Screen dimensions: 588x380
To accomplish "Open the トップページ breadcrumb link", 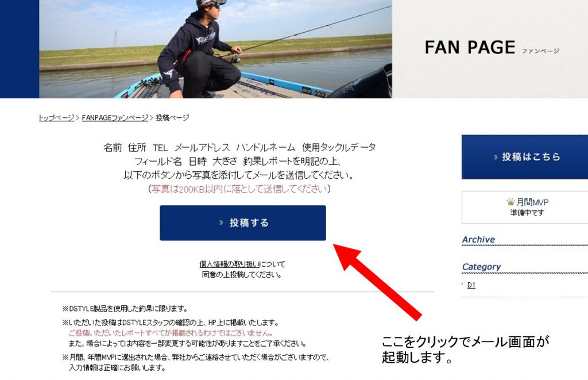I will click(x=57, y=118).
